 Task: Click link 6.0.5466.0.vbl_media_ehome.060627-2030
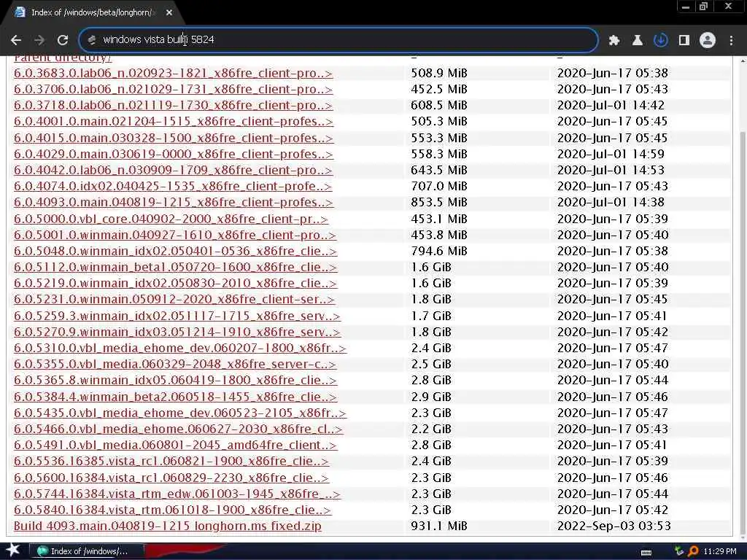click(x=178, y=429)
